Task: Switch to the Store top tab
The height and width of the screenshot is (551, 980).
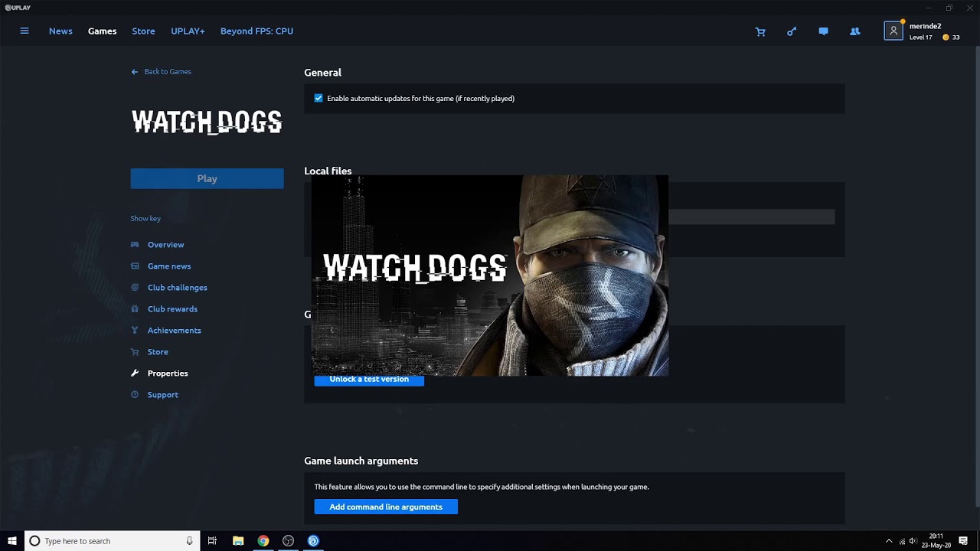Action: [143, 31]
